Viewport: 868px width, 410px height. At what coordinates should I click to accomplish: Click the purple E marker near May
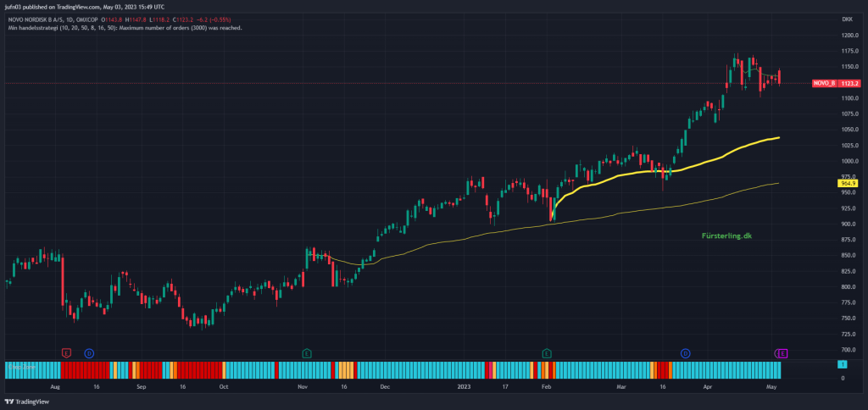pos(783,353)
